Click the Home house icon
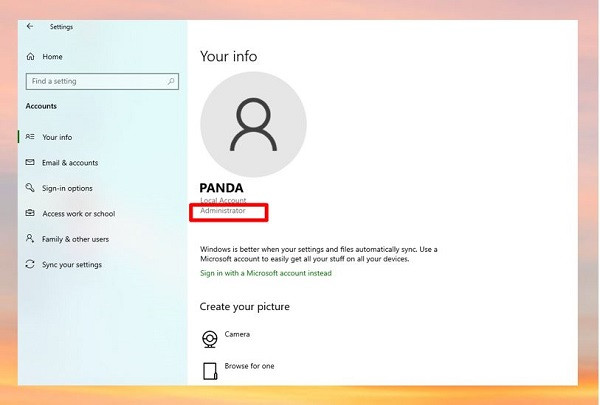The width and height of the screenshot is (600, 405). tap(31, 57)
